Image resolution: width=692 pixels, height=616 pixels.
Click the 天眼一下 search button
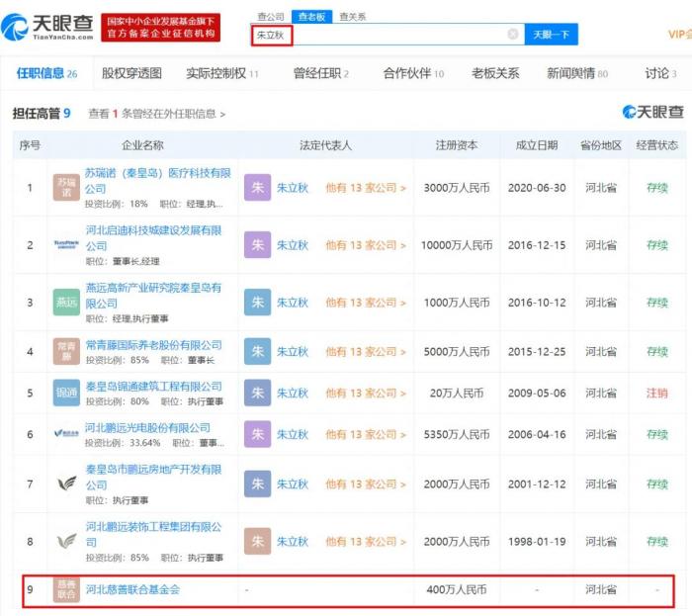click(551, 35)
